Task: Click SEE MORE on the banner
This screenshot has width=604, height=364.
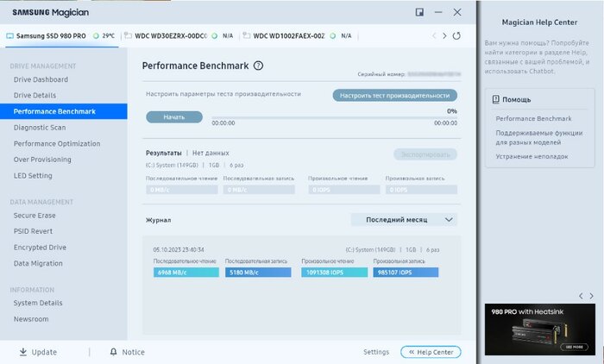Action: click(575, 347)
